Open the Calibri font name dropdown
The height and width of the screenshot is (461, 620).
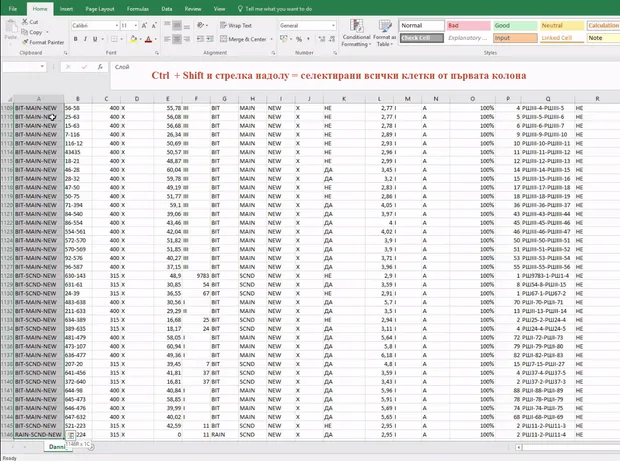(117, 26)
